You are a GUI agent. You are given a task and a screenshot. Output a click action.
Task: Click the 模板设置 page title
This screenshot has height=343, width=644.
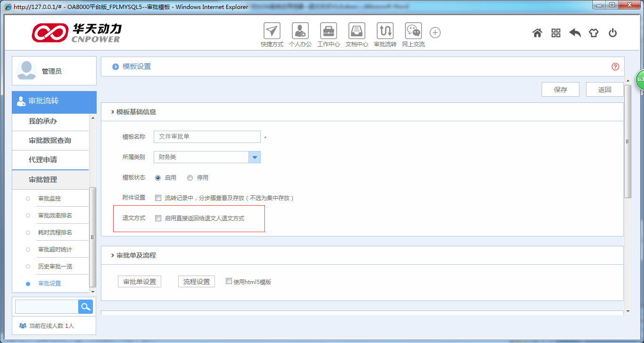point(137,67)
